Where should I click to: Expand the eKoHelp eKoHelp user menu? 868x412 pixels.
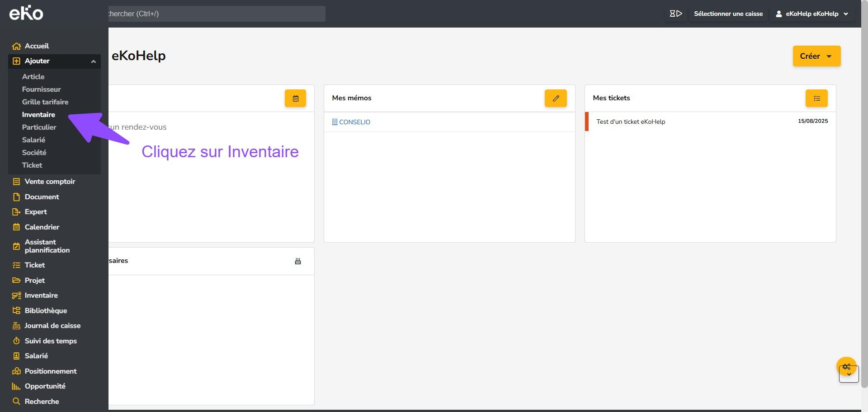(x=813, y=14)
